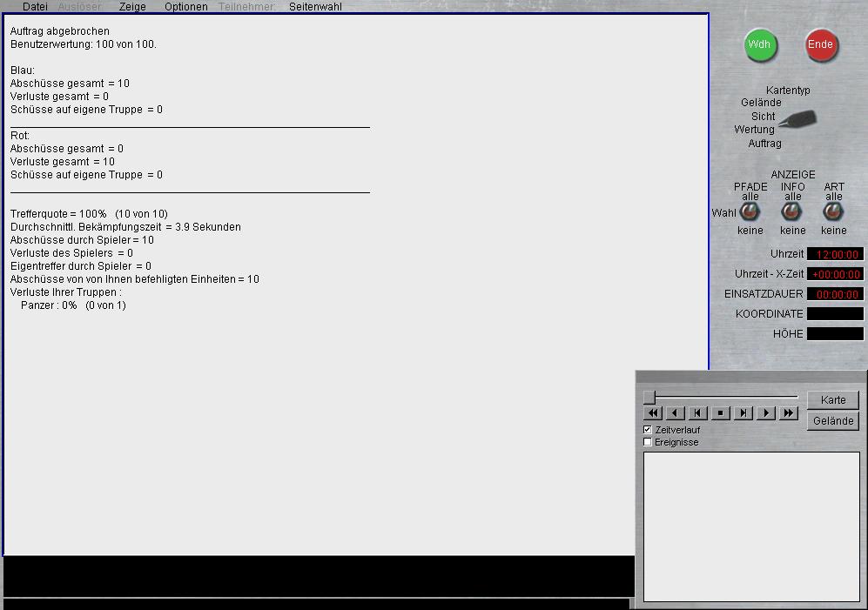Open the Optionen menu
The image size is (868, 610).
186,7
